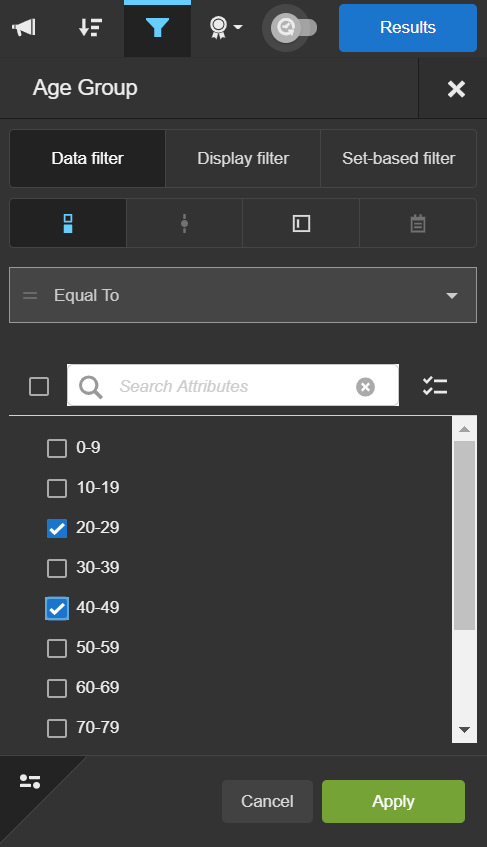Select the slider filter mode icon
The width and height of the screenshot is (487, 847).
tap(185, 223)
